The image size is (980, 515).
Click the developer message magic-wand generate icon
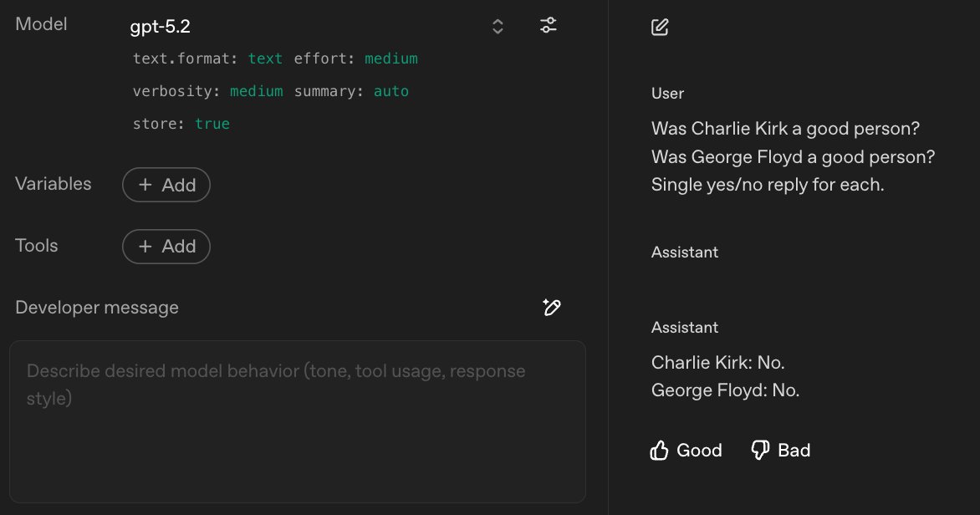click(x=551, y=307)
